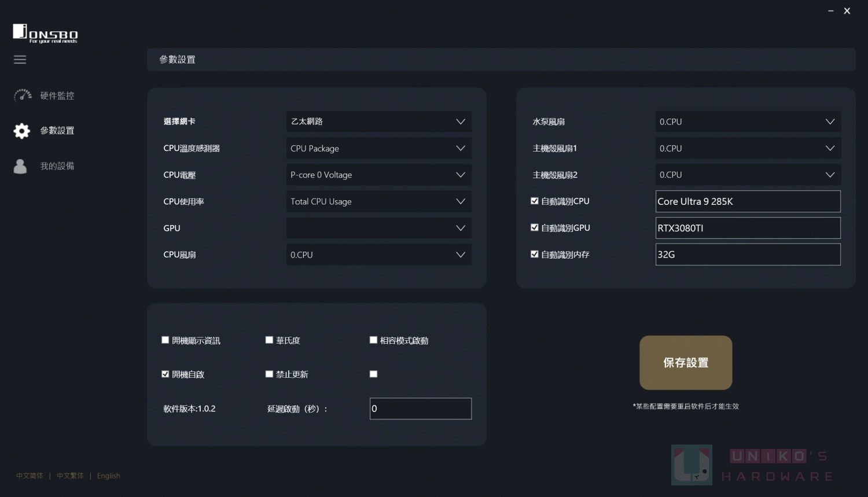Screen dimensions: 868x497
Task: Click the 保存設置 save button
Action: tap(686, 363)
